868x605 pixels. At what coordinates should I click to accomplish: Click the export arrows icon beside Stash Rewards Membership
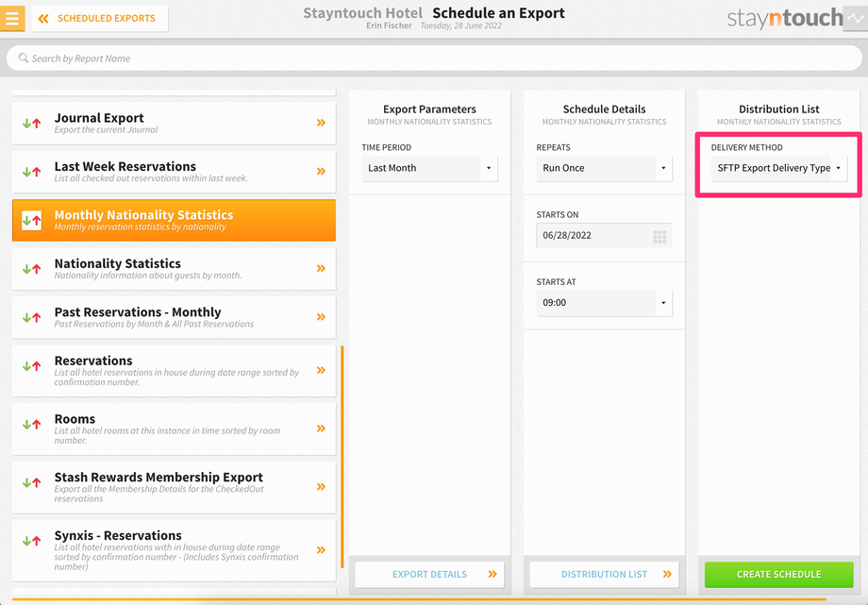coord(31,482)
